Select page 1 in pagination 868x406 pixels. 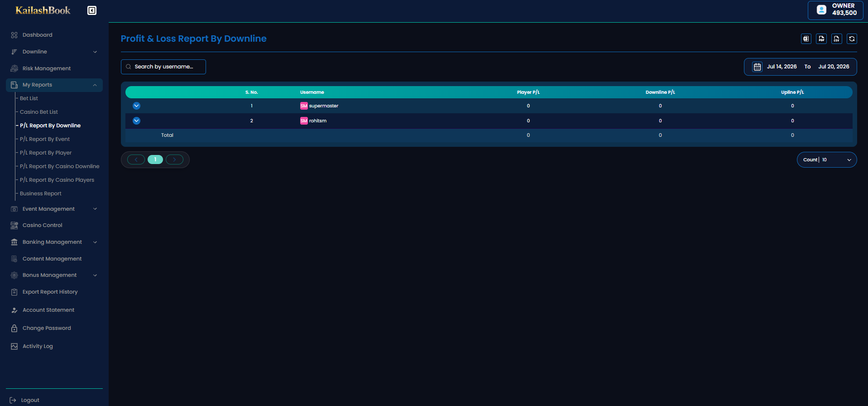click(155, 159)
